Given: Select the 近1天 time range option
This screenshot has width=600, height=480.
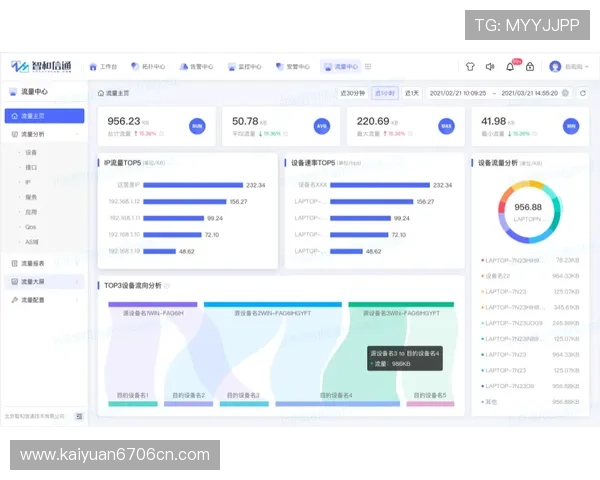Looking at the screenshot, I should 411,93.
